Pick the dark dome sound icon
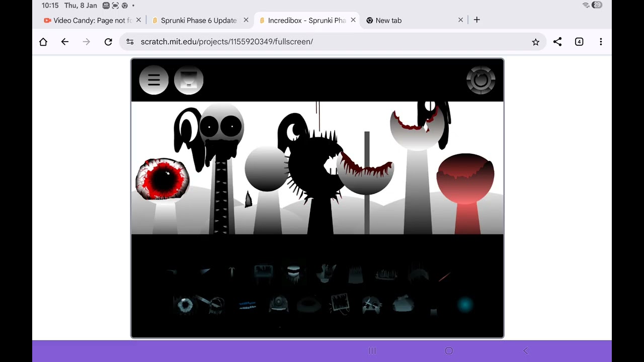644x362 pixels. pyautogui.click(x=418, y=275)
